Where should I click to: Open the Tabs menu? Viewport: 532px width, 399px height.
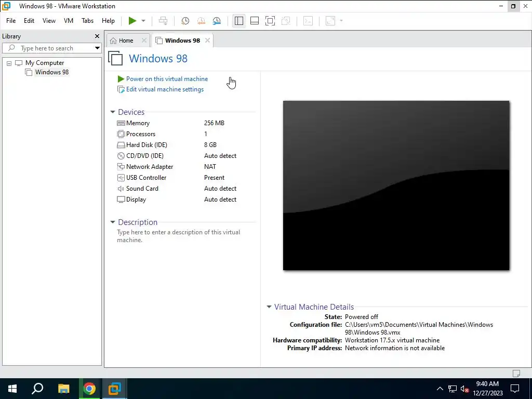pyautogui.click(x=87, y=21)
